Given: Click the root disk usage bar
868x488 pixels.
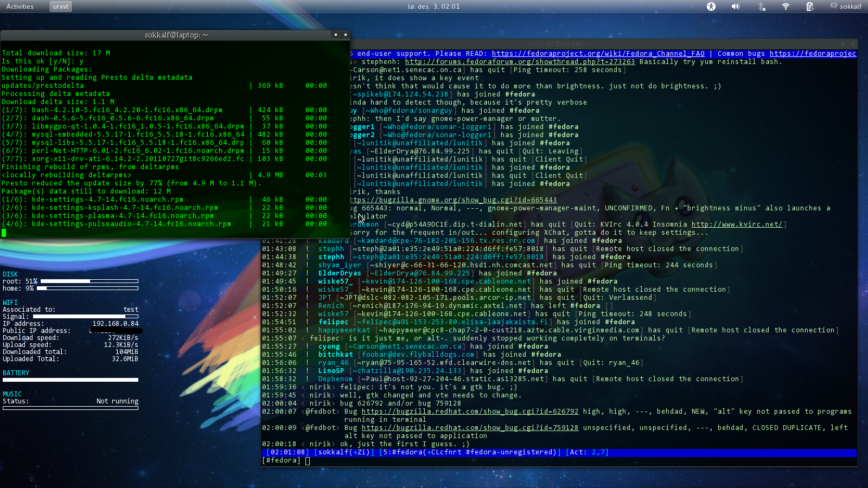Looking at the screenshot, I should coord(90,281).
